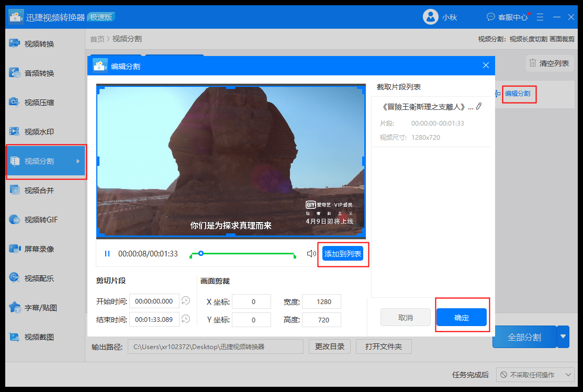Expand the 全部分割 dropdown arrow
Image resolution: width=583 pixels, height=392 pixels.
(563, 337)
